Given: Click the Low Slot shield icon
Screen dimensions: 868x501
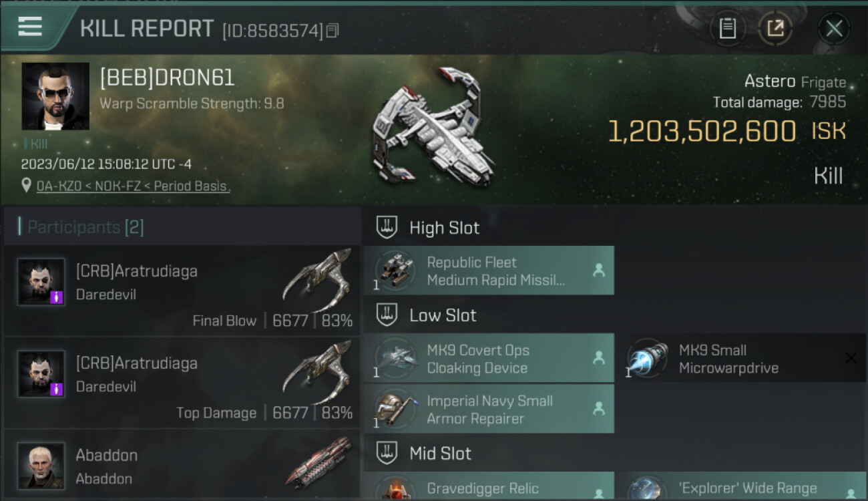Looking at the screenshot, I should tap(387, 315).
